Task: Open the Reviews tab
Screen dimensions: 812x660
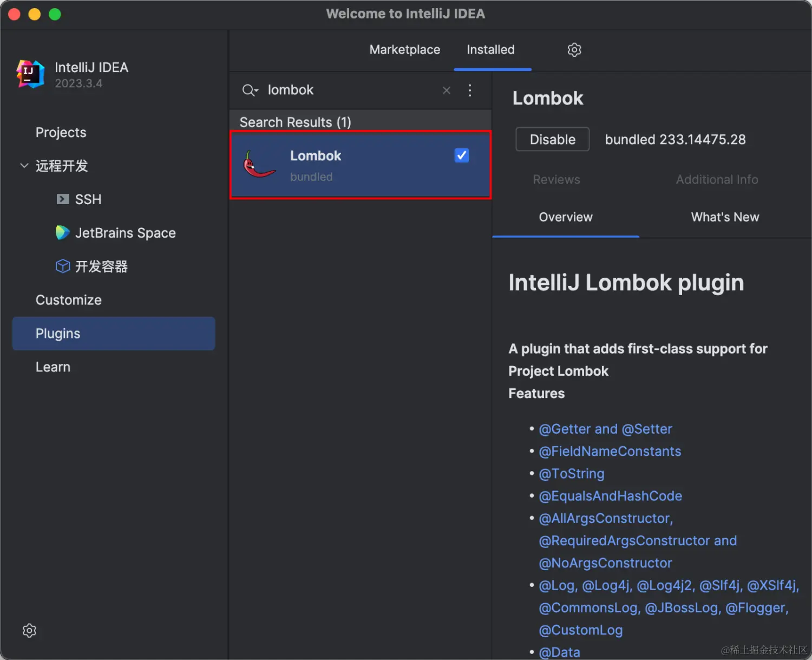Action: pos(556,180)
